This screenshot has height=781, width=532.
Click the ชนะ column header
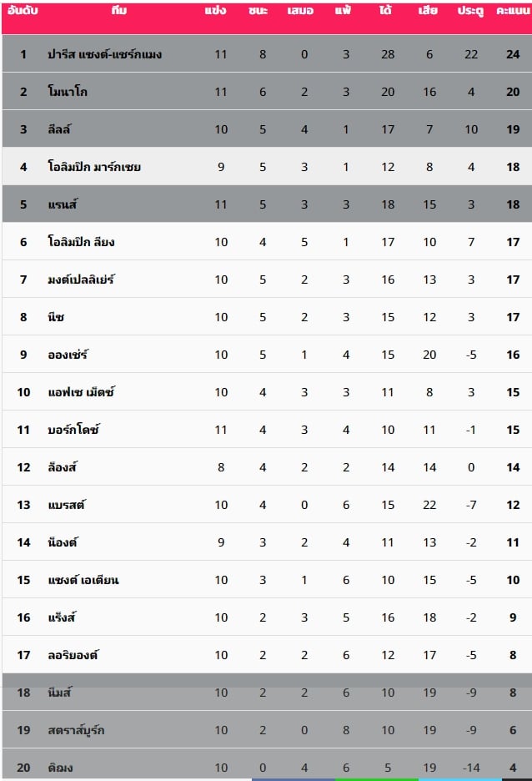pyautogui.click(x=258, y=11)
